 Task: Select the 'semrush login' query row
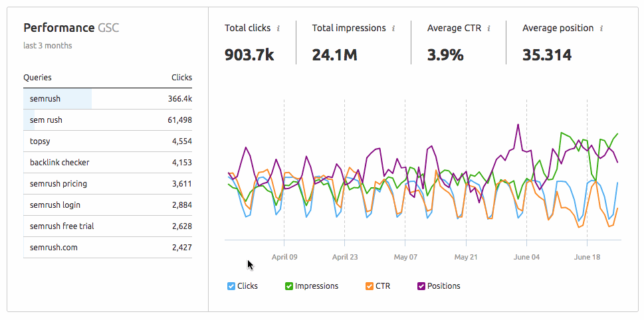(x=108, y=205)
